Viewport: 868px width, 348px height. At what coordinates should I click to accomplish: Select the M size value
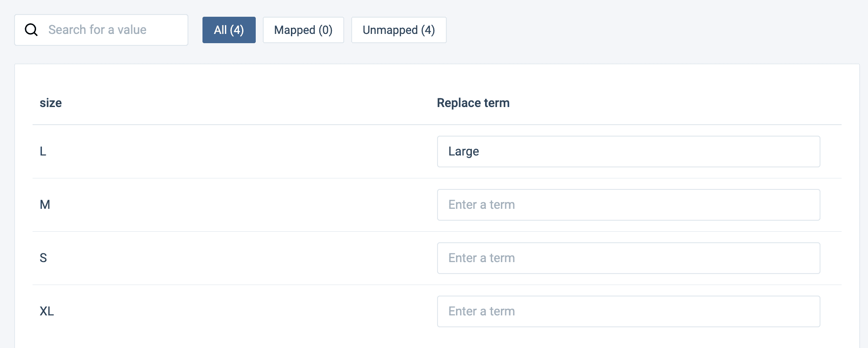[x=45, y=205]
